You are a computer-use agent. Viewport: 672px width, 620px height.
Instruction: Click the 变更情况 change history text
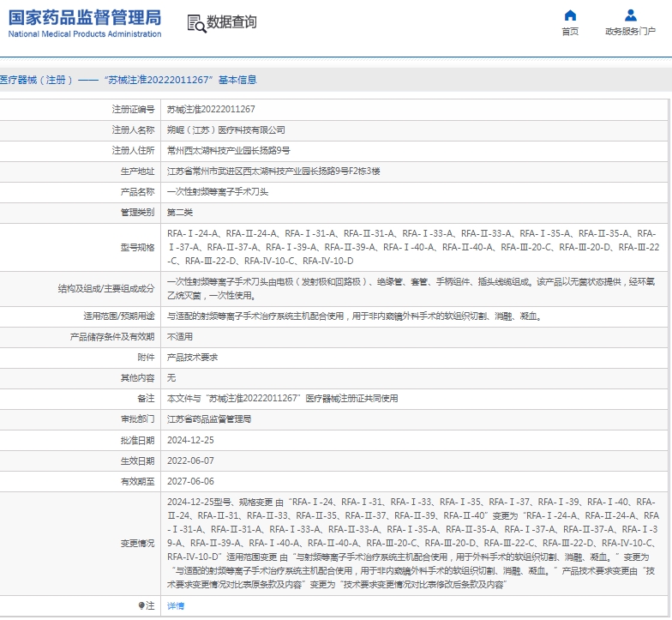click(x=413, y=544)
